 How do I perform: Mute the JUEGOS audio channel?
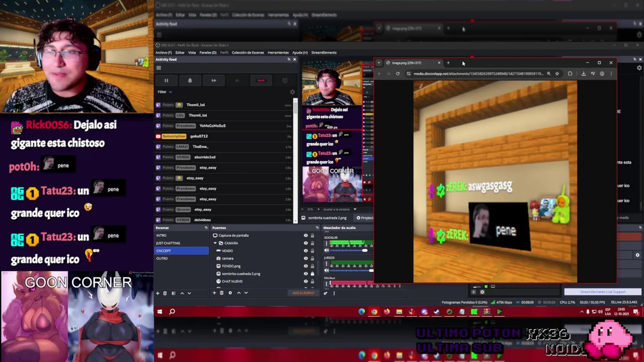327,270
